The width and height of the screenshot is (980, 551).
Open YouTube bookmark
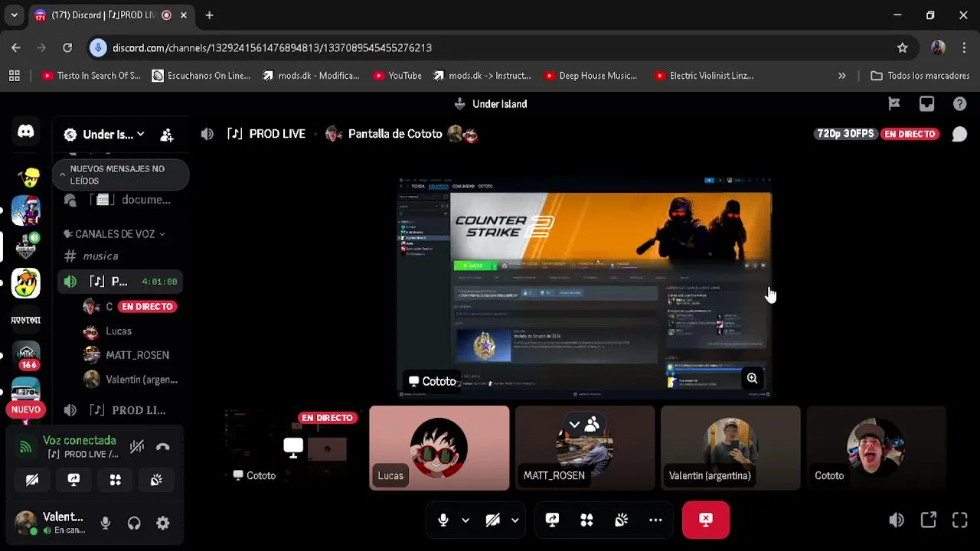(397, 76)
